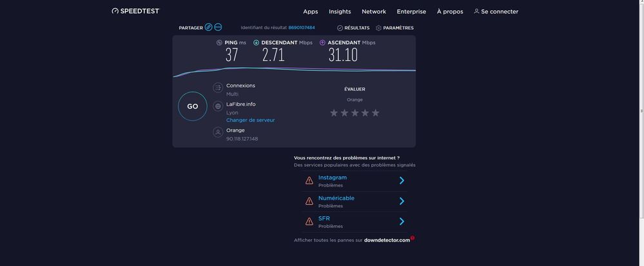The height and width of the screenshot is (266, 644).
Task: Click the upload value 31.10
Action: point(343,55)
